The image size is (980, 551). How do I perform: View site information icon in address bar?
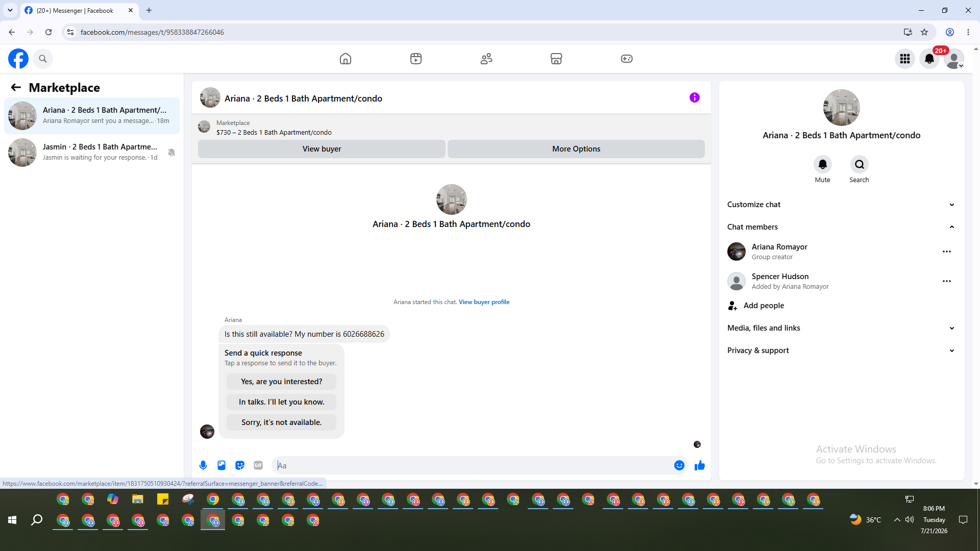click(70, 32)
